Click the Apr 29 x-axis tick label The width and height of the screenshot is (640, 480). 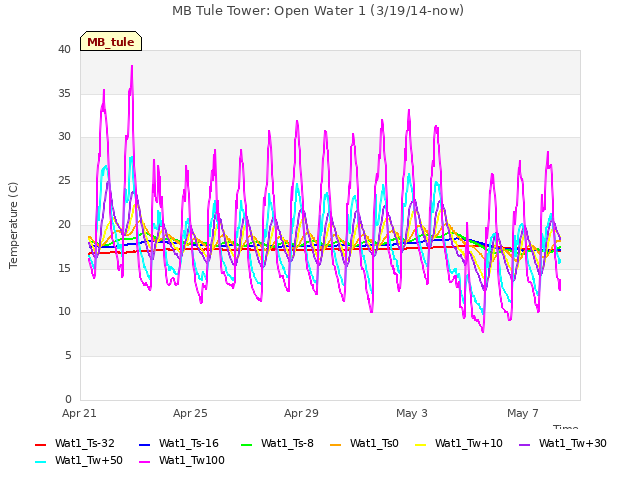tap(301, 413)
